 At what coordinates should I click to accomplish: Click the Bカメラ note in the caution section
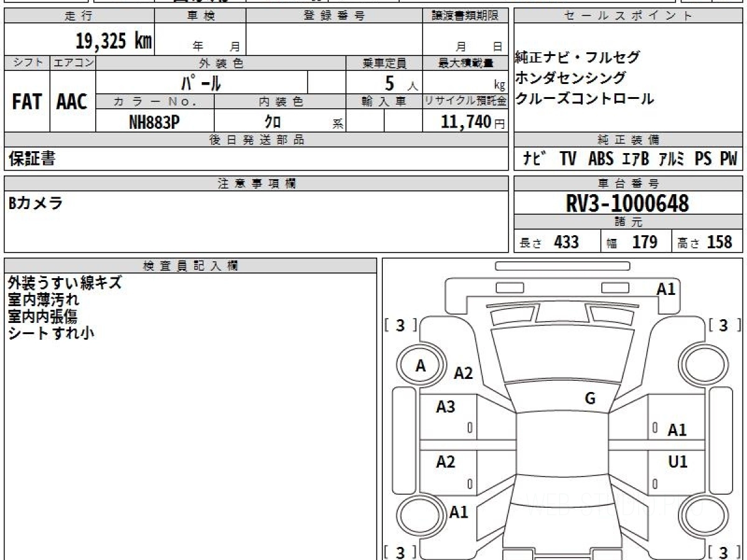click(35, 203)
